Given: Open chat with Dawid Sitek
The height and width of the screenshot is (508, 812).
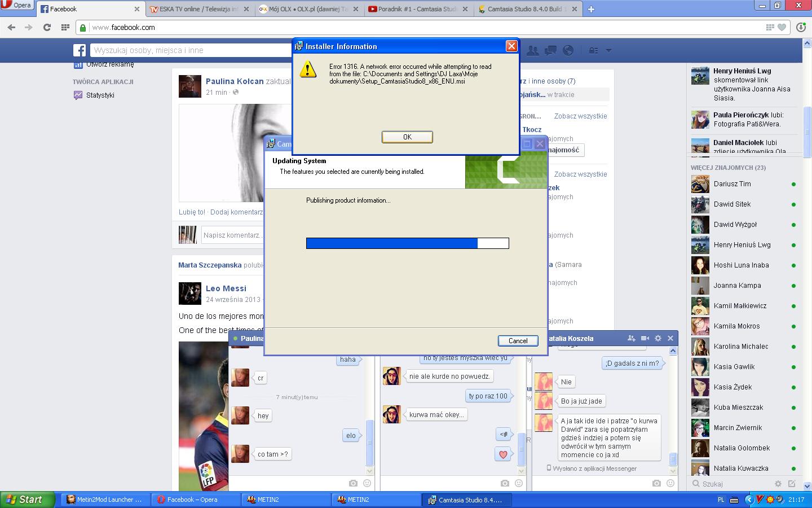Looking at the screenshot, I should coord(744,204).
